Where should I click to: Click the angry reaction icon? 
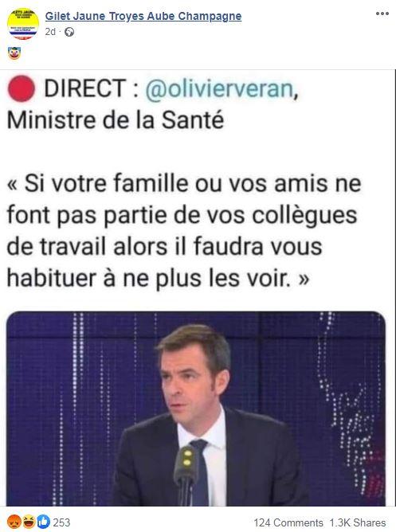14,522
